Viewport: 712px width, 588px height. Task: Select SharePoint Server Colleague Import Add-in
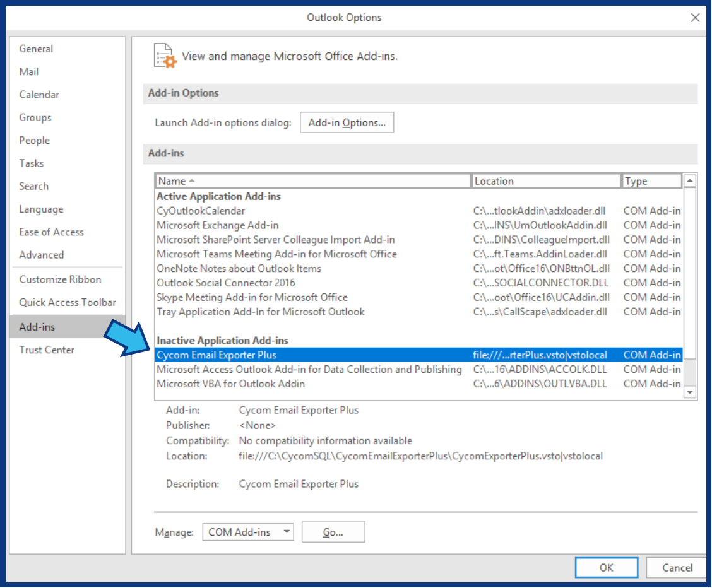click(418, 240)
